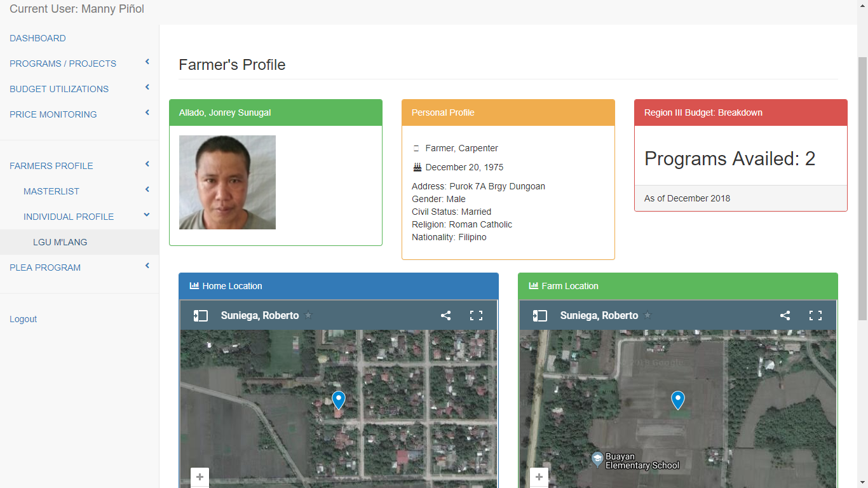The image size is (868, 488).
Task: Expand the Programs / Projects chevron
Action: [x=147, y=62]
